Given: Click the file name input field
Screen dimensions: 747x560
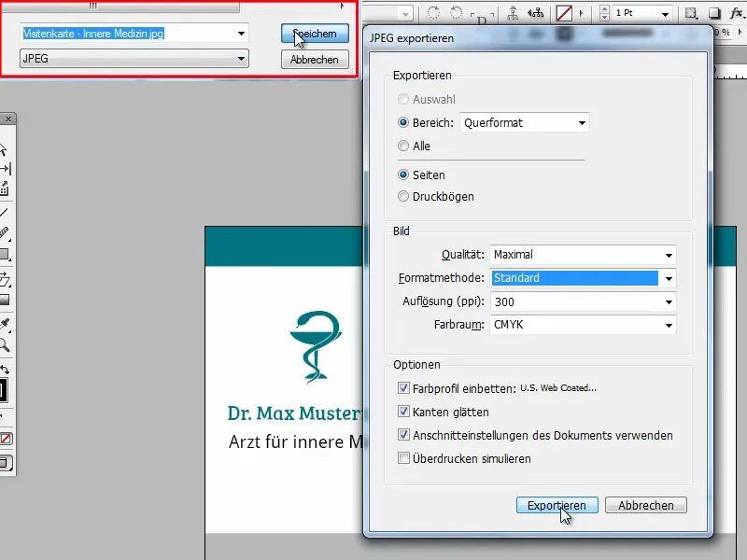Looking at the screenshot, I should [x=128, y=34].
